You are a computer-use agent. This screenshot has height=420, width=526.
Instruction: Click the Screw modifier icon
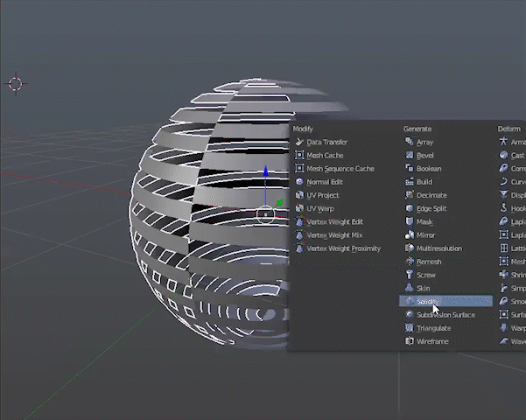(410, 275)
